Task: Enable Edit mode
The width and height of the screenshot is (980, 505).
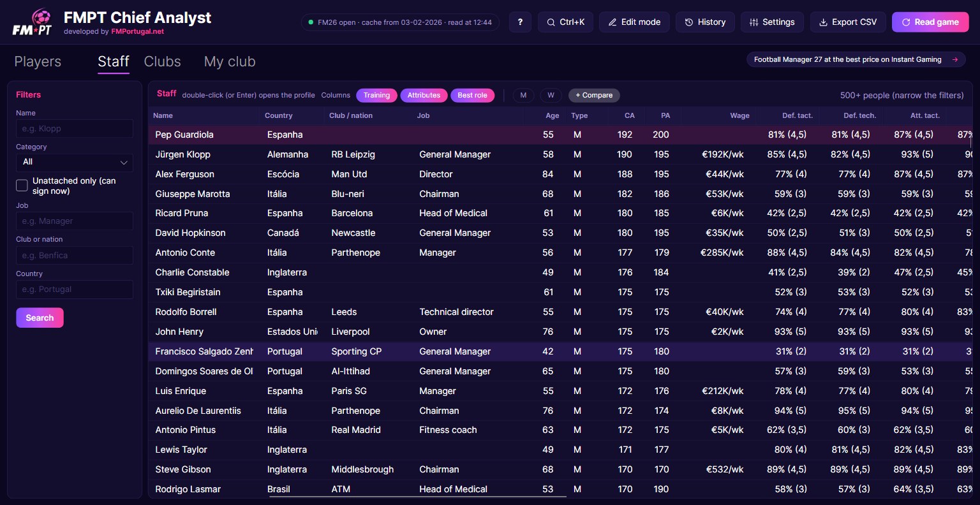Action: click(634, 22)
